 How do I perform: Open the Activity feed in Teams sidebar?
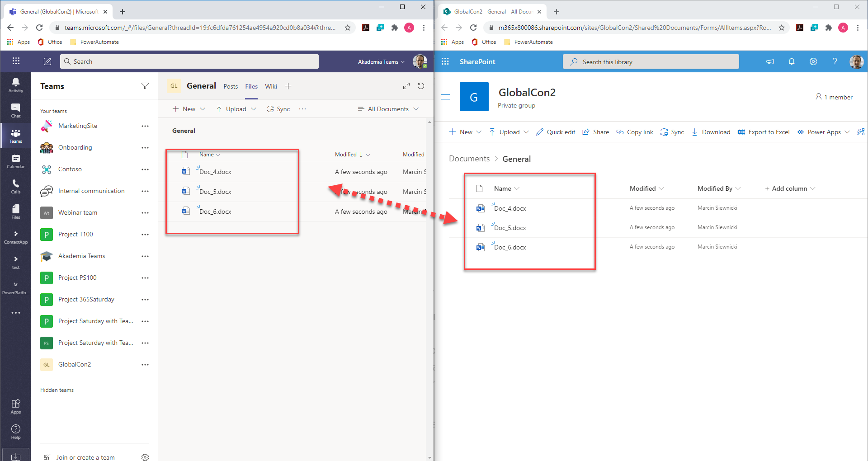click(x=16, y=85)
